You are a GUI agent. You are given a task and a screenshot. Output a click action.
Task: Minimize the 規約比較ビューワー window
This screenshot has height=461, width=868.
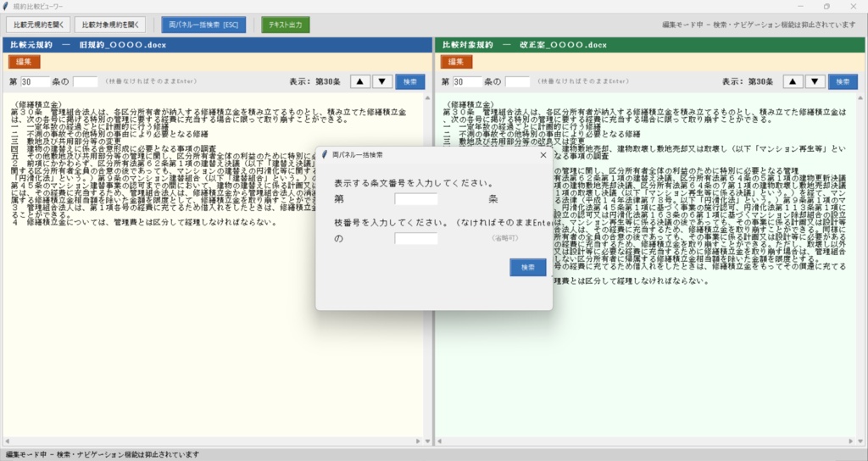[800, 7]
